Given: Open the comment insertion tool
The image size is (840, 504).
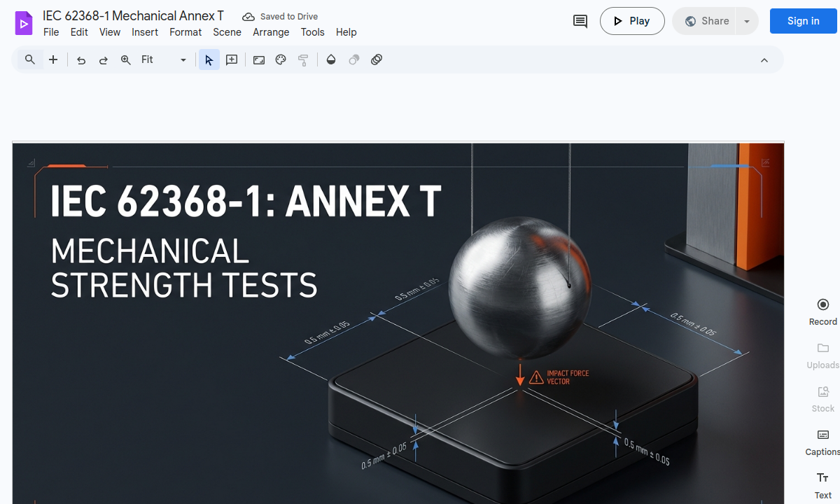Looking at the screenshot, I should [x=231, y=59].
